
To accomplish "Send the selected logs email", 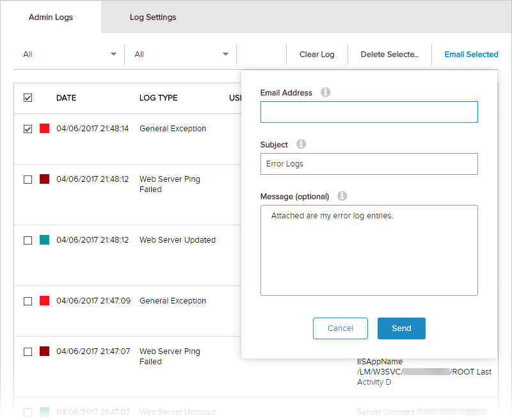I will point(401,328).
